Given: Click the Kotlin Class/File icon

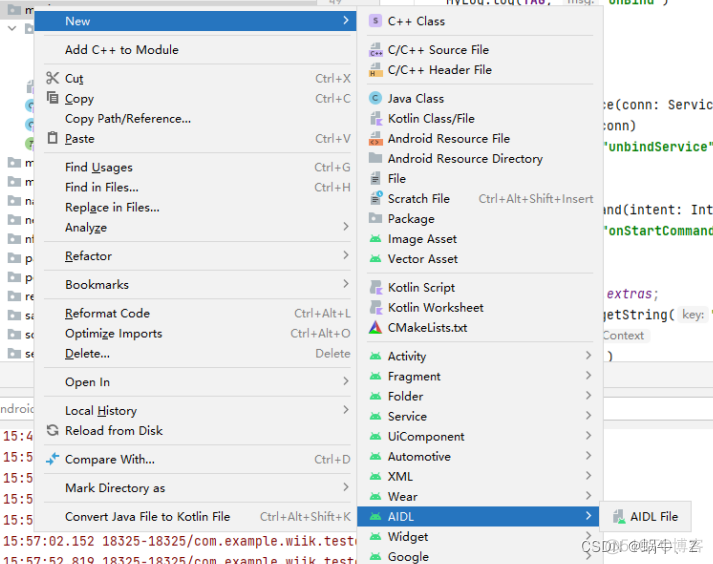Looking at the screenshot, I should click(375, 119).
